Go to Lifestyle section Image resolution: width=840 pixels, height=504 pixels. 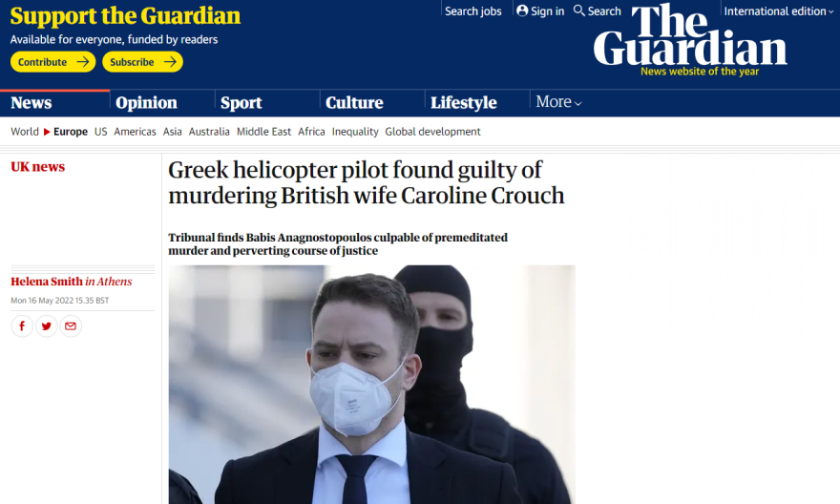463,102
